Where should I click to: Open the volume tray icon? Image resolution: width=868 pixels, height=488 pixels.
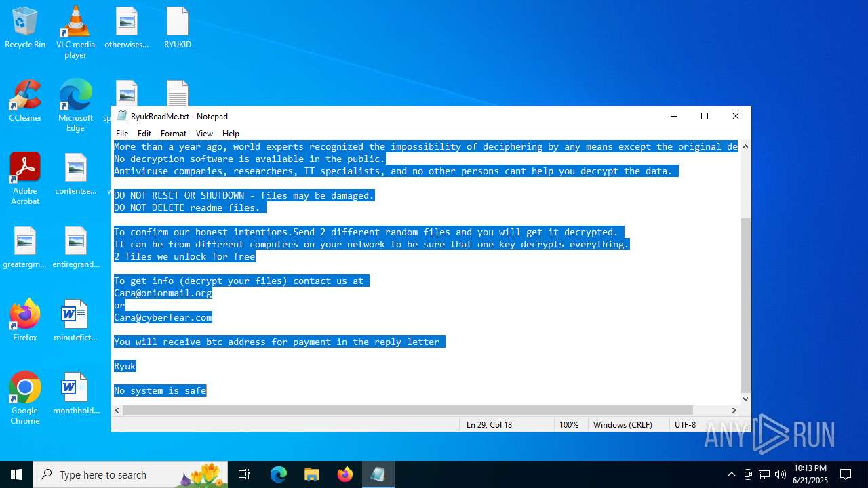tap(781, 474)
